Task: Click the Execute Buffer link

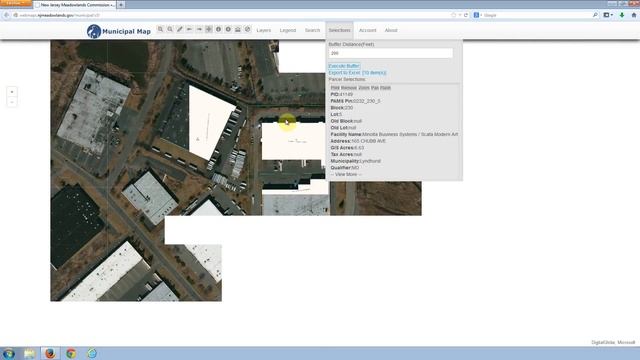Action: pyautogui.click(x=344, y=66)
